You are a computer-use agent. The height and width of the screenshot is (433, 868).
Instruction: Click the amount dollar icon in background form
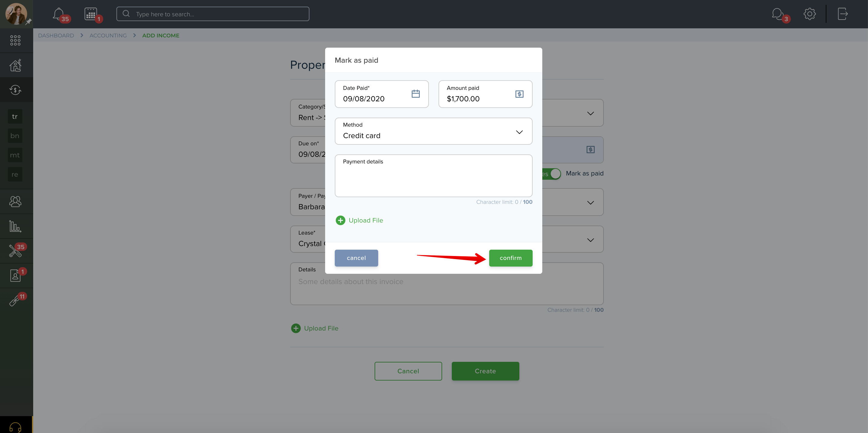point(590,150)
